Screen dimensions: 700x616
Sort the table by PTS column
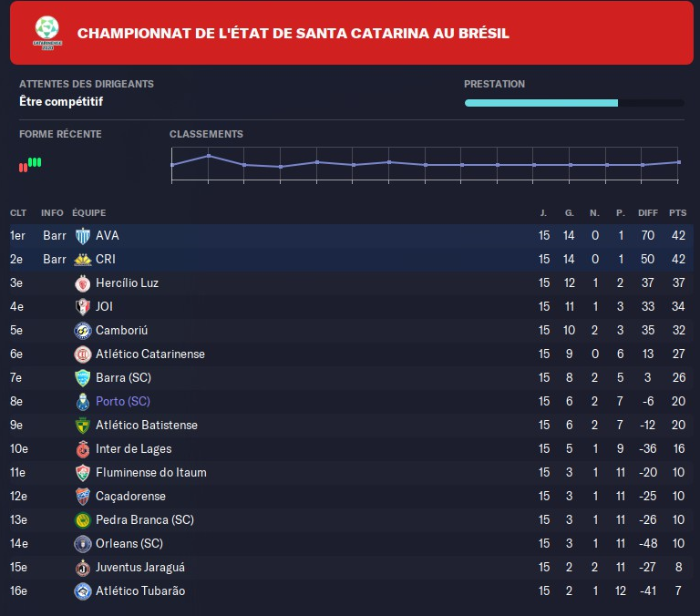pyautogui.click(x=677, y=212)
